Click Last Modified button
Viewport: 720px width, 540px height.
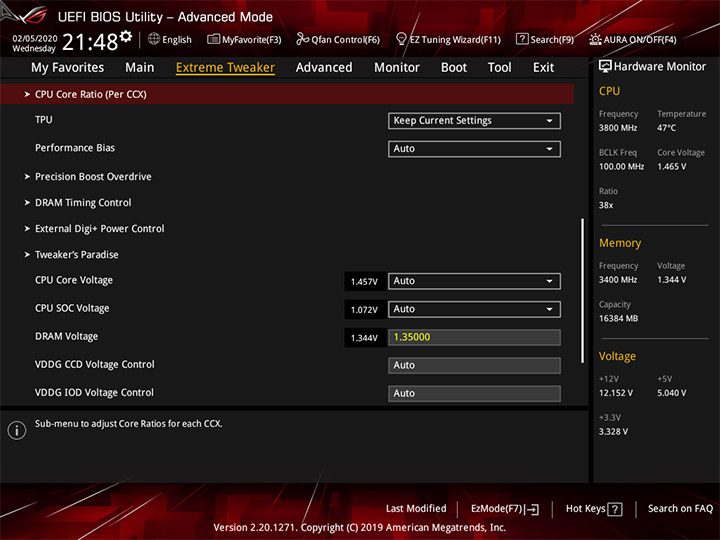tap(416, 509)
